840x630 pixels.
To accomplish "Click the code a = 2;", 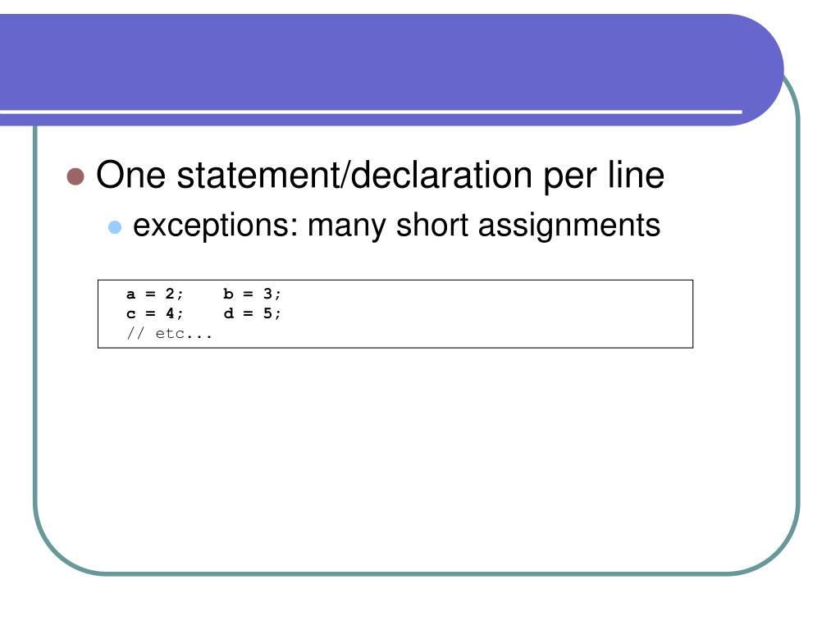I will [155, 294].
